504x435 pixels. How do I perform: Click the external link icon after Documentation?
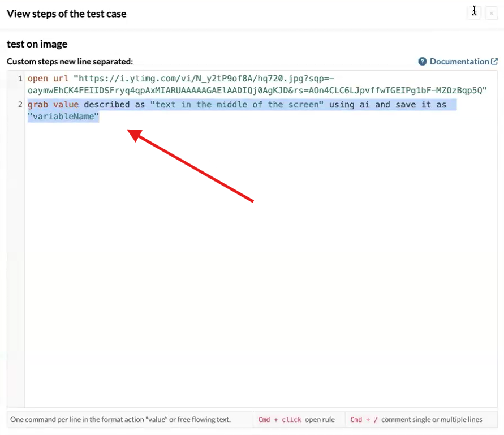(x=494, y=62)
